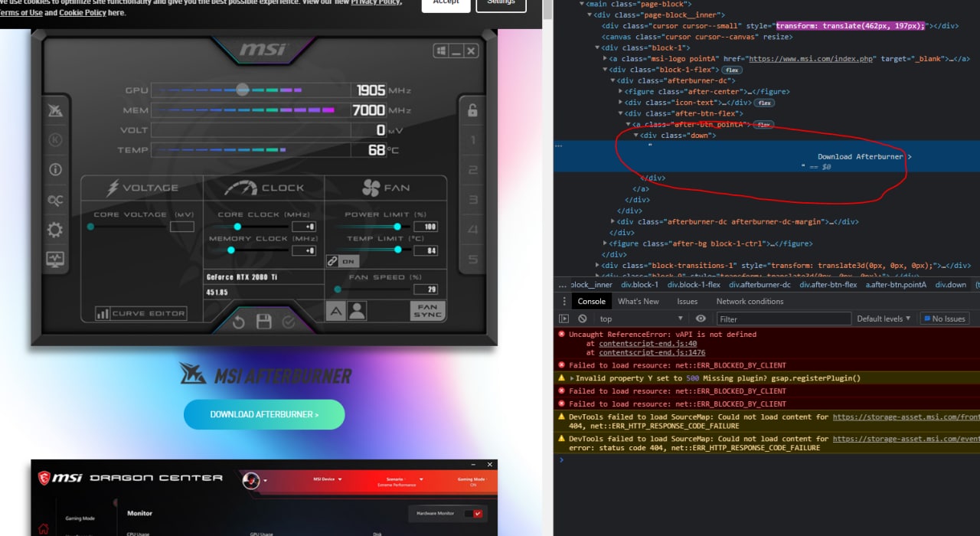The width and height of the screenshot is (980, 536).
Task: Select profile slot 1
Action: click(472, 141)
